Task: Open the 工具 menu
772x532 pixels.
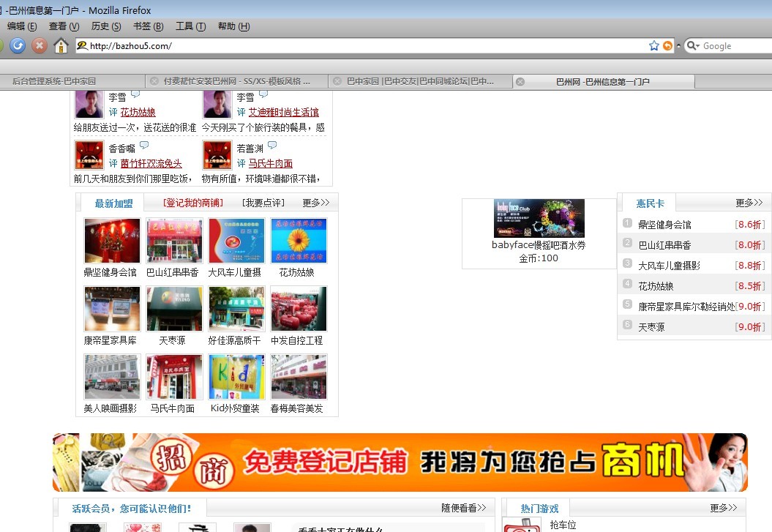Action: click(x=190, y=26)
